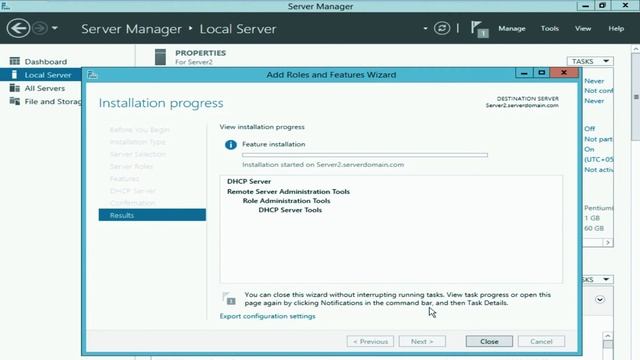The width and height of the screenshot is (640, 360).
Task: Open the View menu
Action: tap(583, 28)
